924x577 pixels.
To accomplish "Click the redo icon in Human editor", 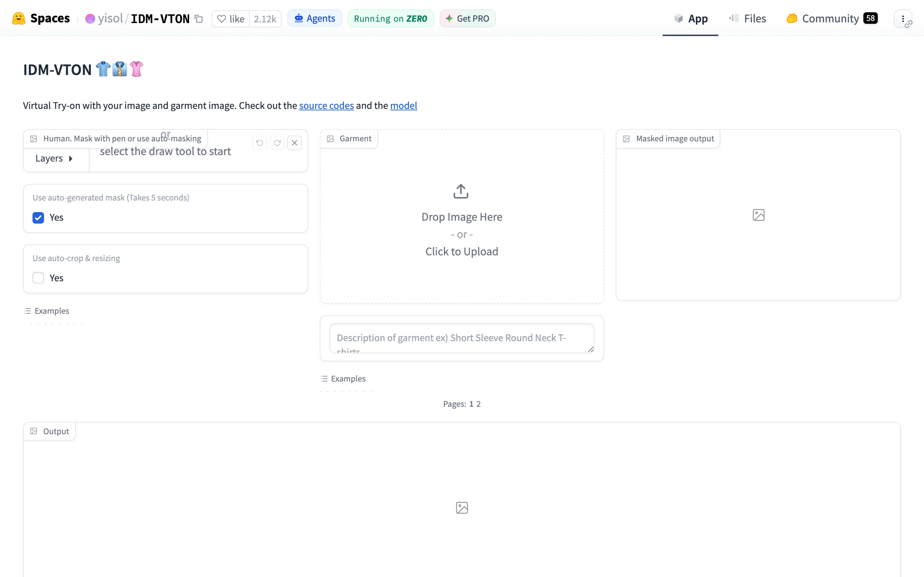I will point(277,143).
